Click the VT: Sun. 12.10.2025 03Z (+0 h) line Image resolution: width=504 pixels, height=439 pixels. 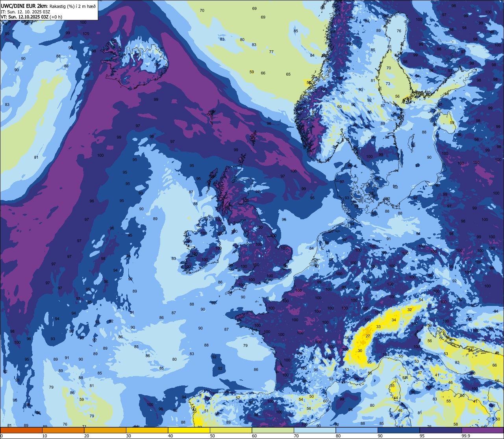pos(32,17)
